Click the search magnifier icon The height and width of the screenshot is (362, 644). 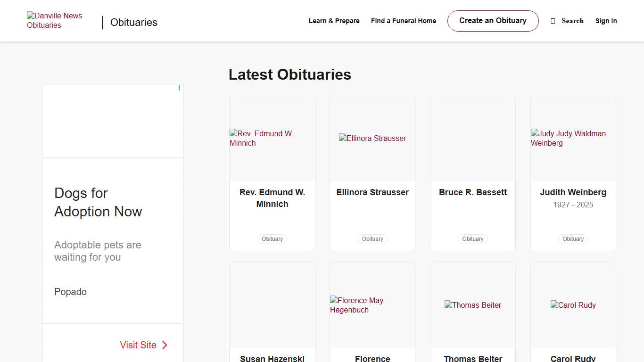click(x=553, y=21)
